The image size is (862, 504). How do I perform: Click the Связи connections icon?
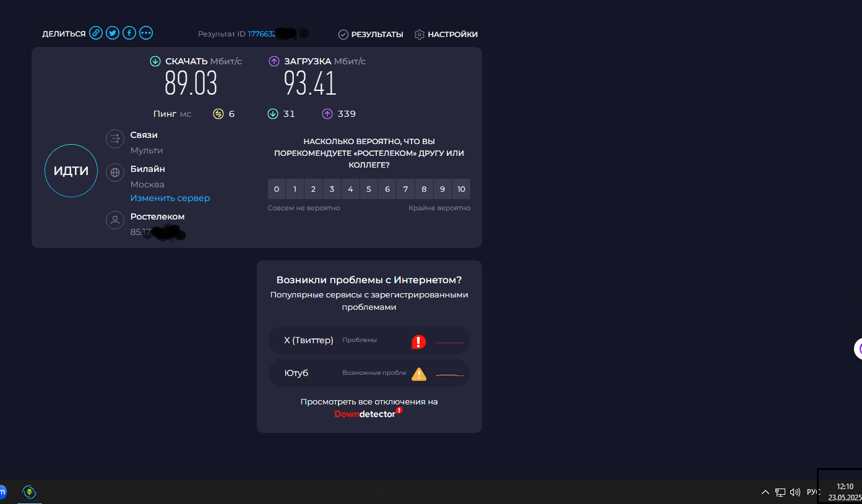pyautogui.click(x=115, y=139)
